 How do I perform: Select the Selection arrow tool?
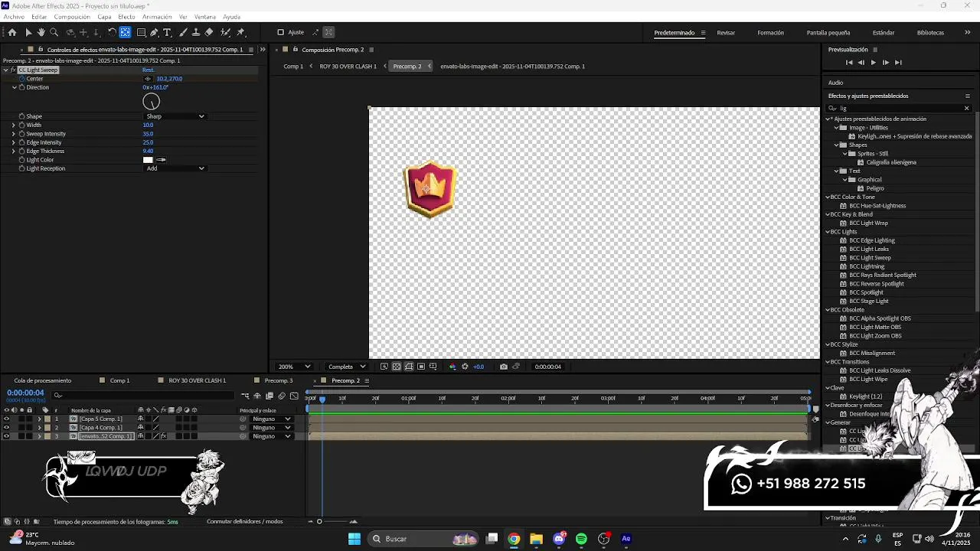(x=28, y=32)
